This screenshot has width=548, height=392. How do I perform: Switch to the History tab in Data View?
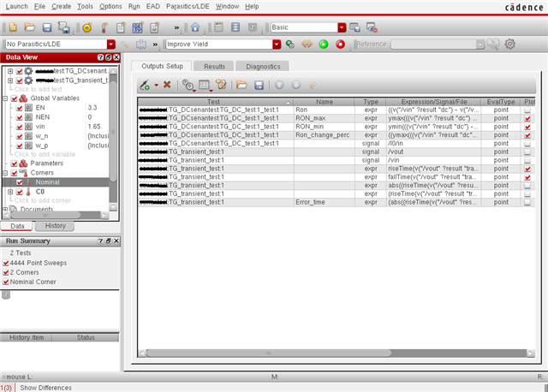[x=55, y=226]
